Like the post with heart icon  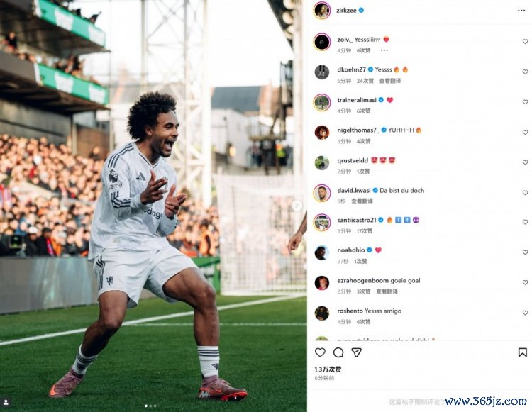(x=320, y=352)
